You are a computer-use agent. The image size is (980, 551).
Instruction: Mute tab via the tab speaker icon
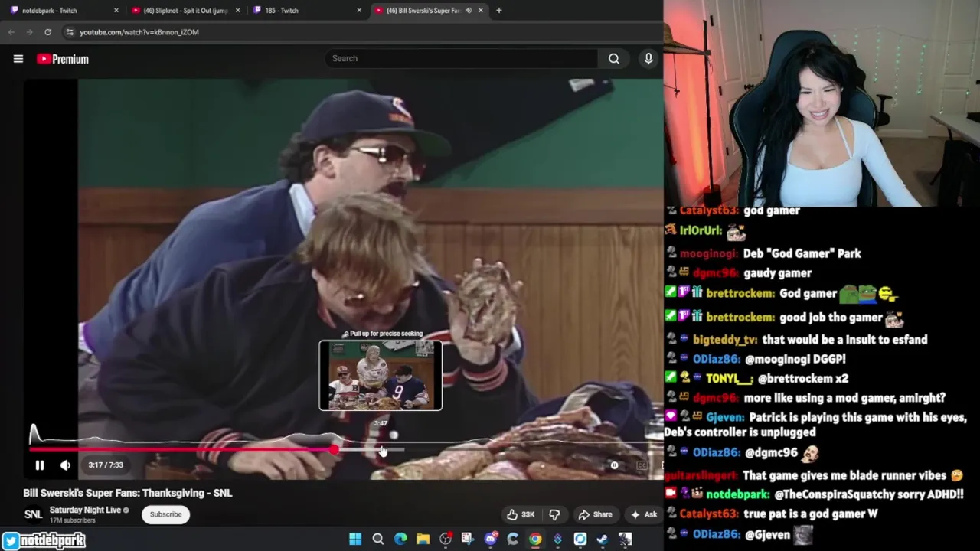tap(468, 11)
